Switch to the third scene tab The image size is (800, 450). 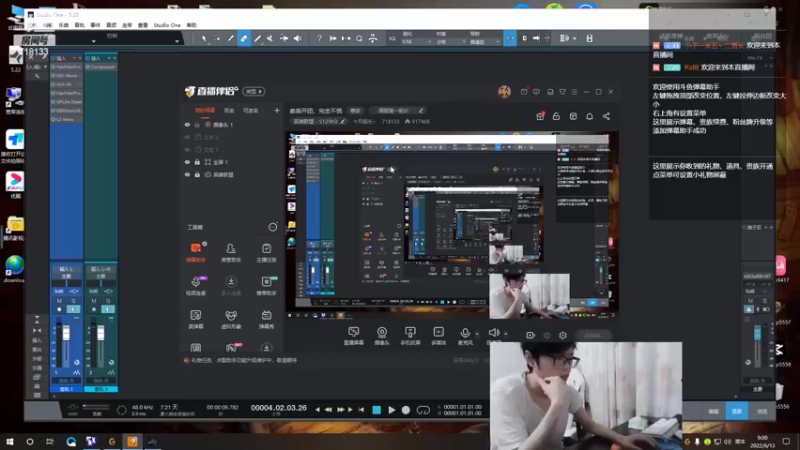251,110
